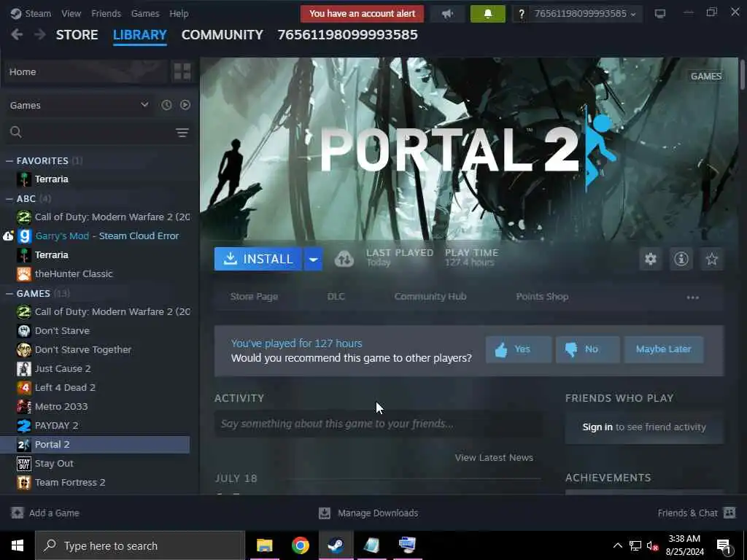The width and height of the screenshot is (747, 560).
Task: Open the account alert banner
Action: pyautogui.click(x=362, y=14)
